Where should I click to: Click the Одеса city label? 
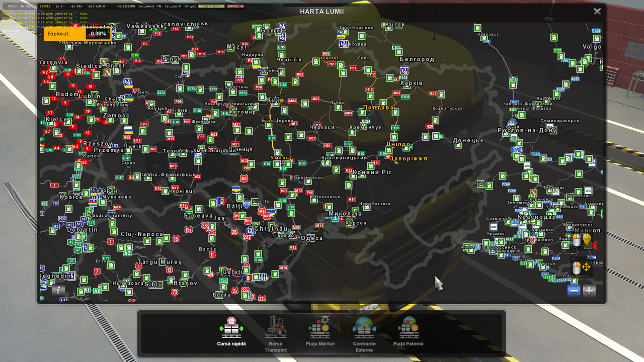(x=311, y=238)
